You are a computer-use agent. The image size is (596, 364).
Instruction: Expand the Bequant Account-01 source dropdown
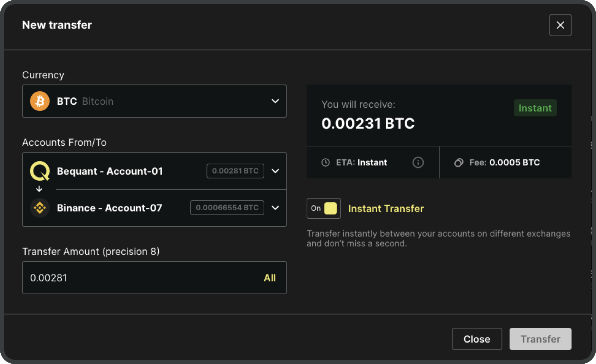coord(275,171)
